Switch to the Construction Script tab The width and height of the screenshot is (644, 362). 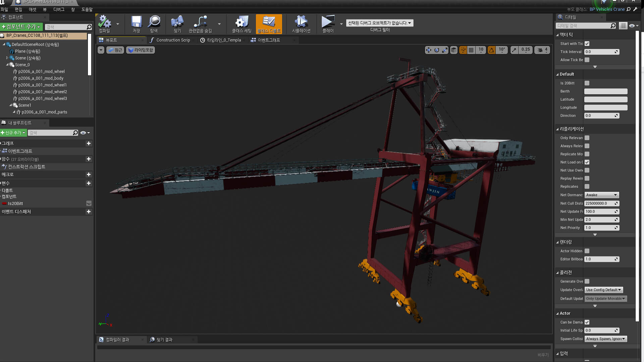(173, 40)
